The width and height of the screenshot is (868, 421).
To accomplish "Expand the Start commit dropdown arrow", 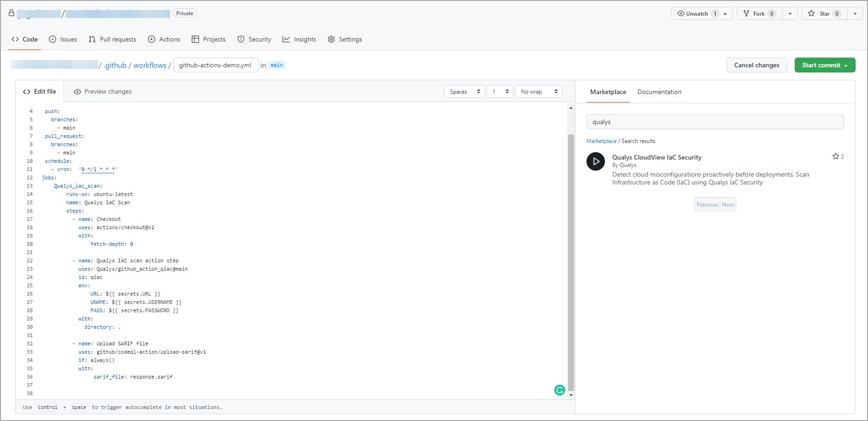I will pos(847,65).
